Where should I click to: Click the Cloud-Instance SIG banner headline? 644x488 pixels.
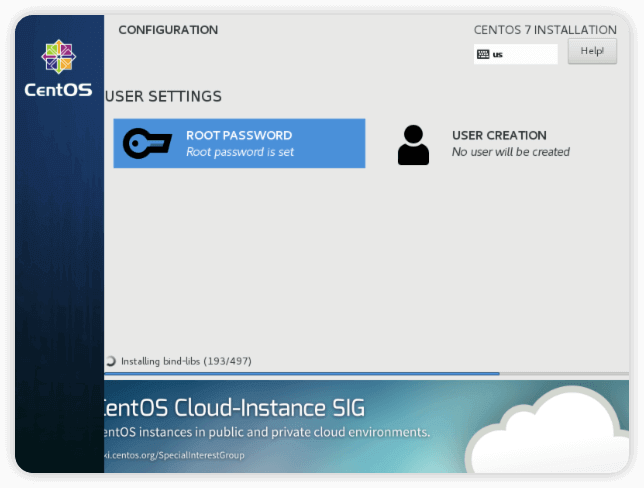(234, 408)
